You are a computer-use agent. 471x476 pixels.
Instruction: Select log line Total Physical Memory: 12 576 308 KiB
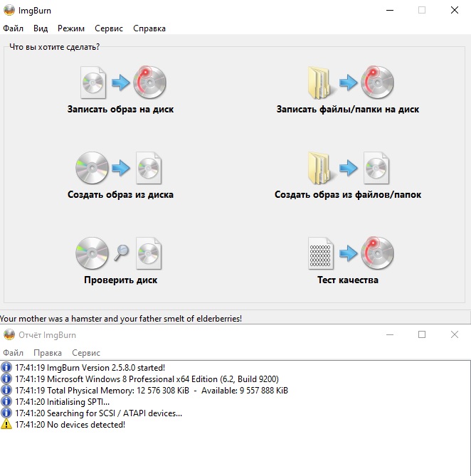(152, 391)
